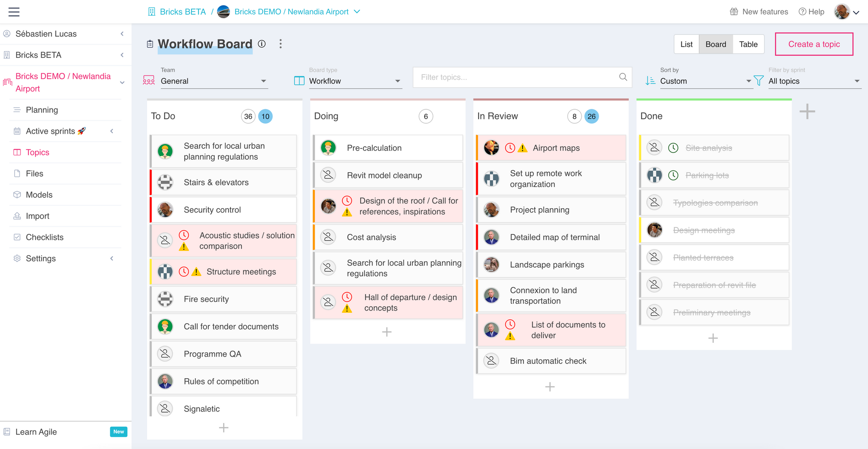Viewport: 868px width, 449px height.
Task: Click the New features gift icon
Action: coord(734,12)
